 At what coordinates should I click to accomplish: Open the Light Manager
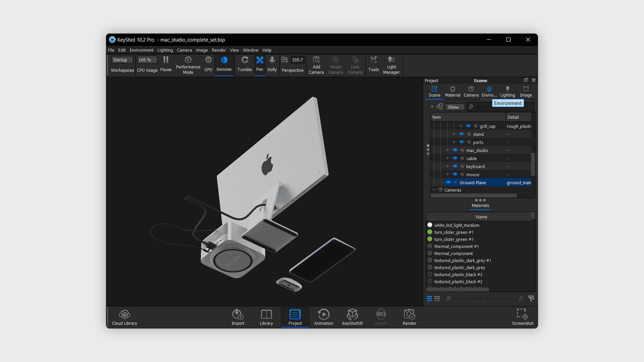click(391, 65)
